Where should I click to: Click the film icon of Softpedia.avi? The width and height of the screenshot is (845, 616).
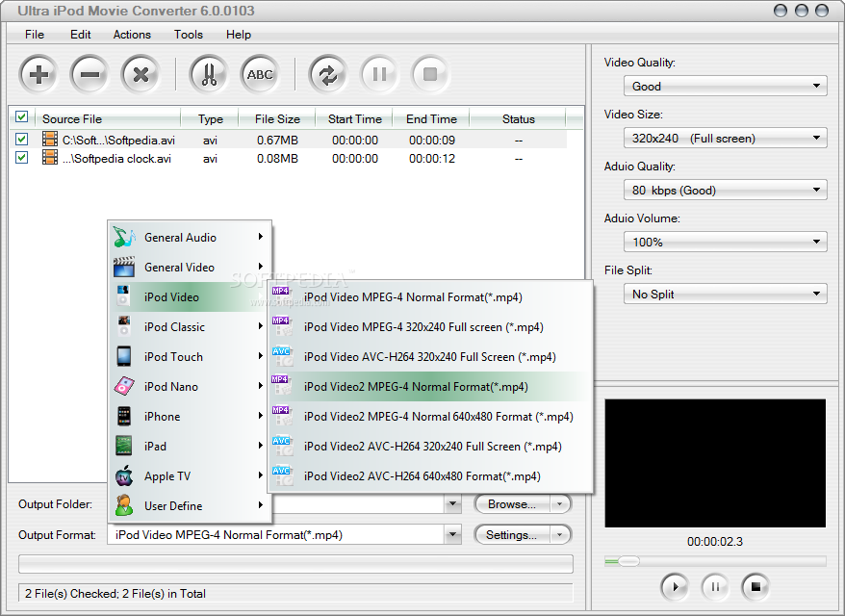pyautogui.click(x=50, y=139)
